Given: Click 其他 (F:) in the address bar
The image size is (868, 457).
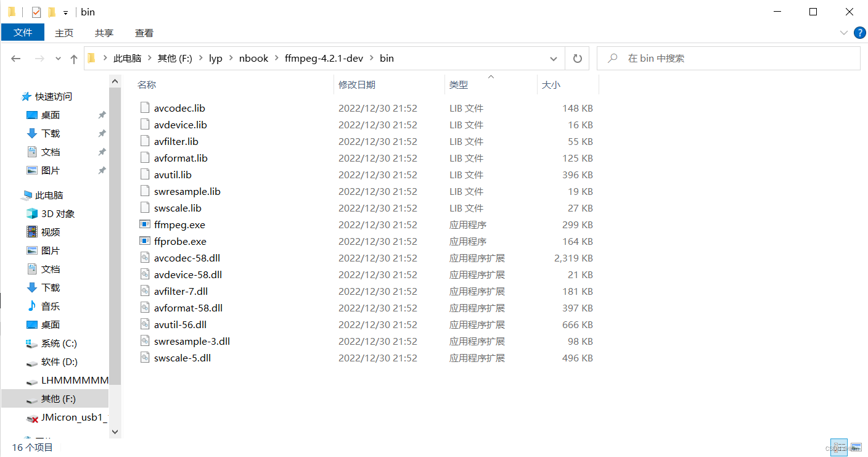Looking at the screenshot, I should click(175, 59).
